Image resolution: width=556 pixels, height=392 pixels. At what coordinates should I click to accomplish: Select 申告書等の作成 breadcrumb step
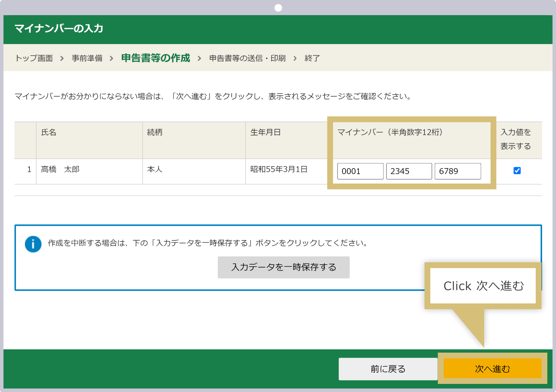(x=156, y=58)
